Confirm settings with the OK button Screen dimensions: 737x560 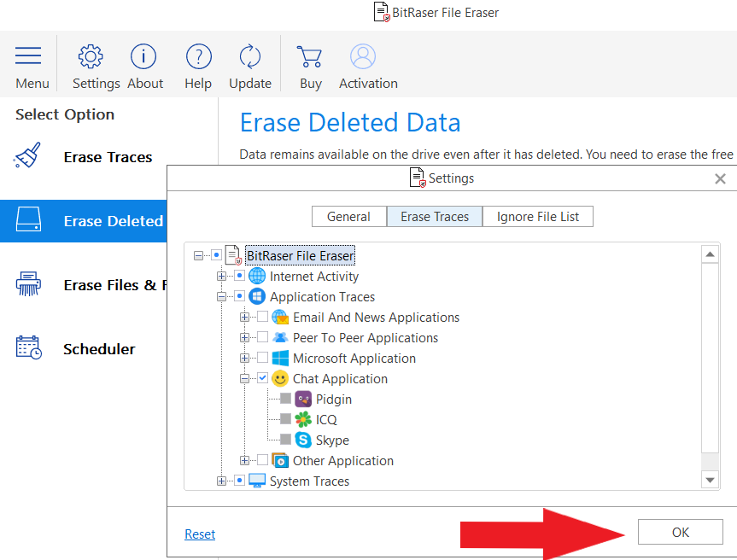pyautogui.click(x=680, y=532)
